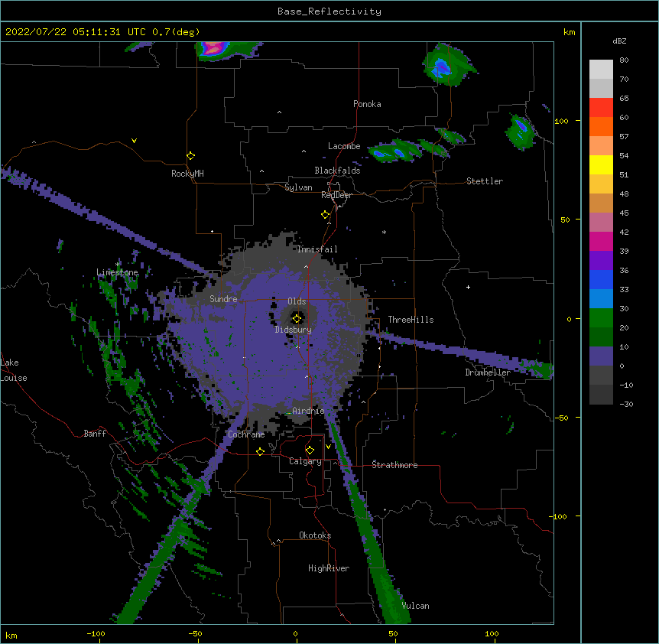
Task: Click the Airdrie city label
Action: 308,411
